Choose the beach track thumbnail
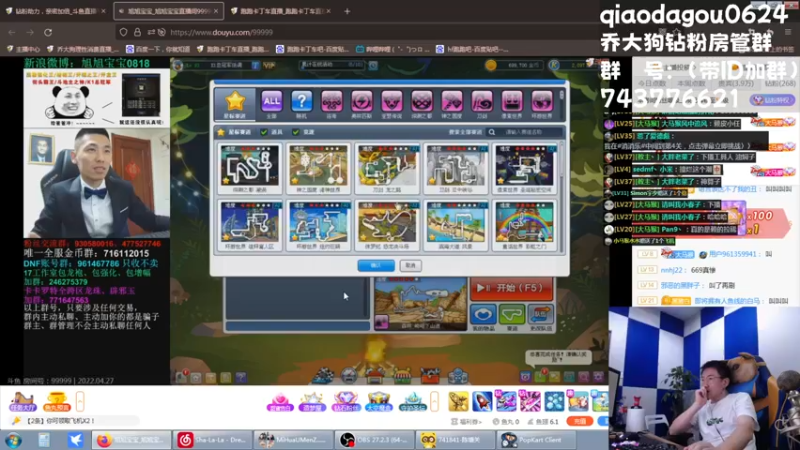Viewport: 800px width, 450px height. click(456, 225)
